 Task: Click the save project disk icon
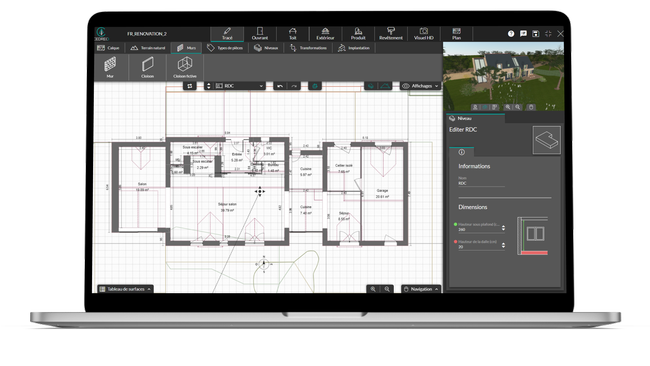click(x=536, y=34)
